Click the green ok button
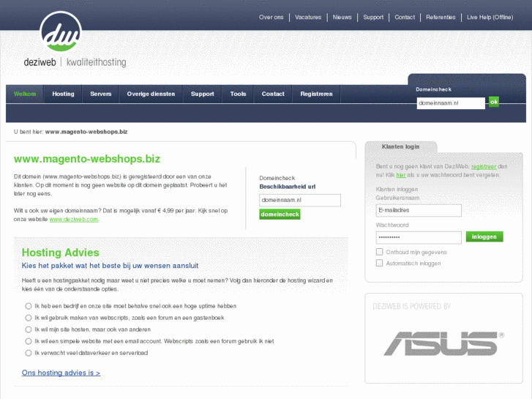The image size is (532, 399). (x=494, y=102)
